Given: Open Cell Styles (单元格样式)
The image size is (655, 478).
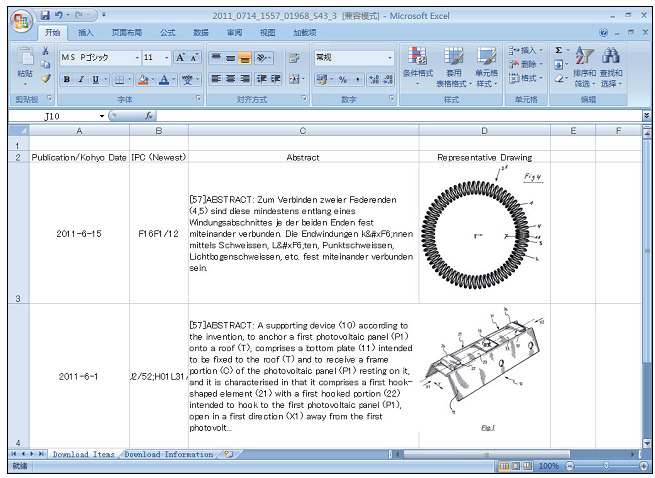Looking at the screenshot, I should [486, 66].
